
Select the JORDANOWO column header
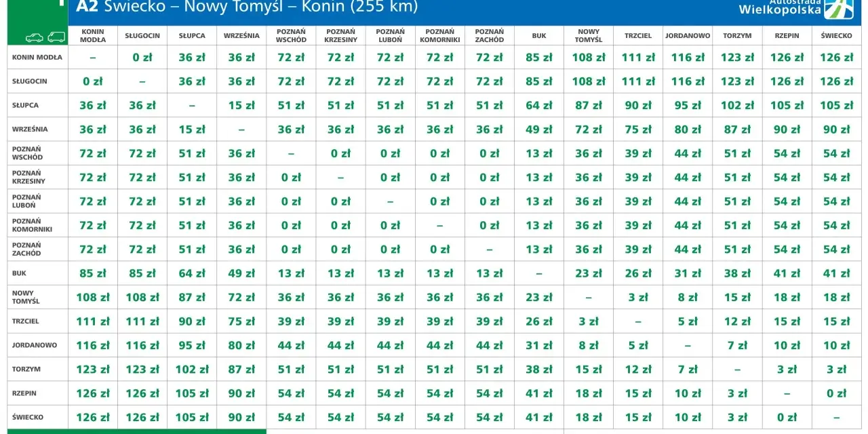tap(688, 35)
